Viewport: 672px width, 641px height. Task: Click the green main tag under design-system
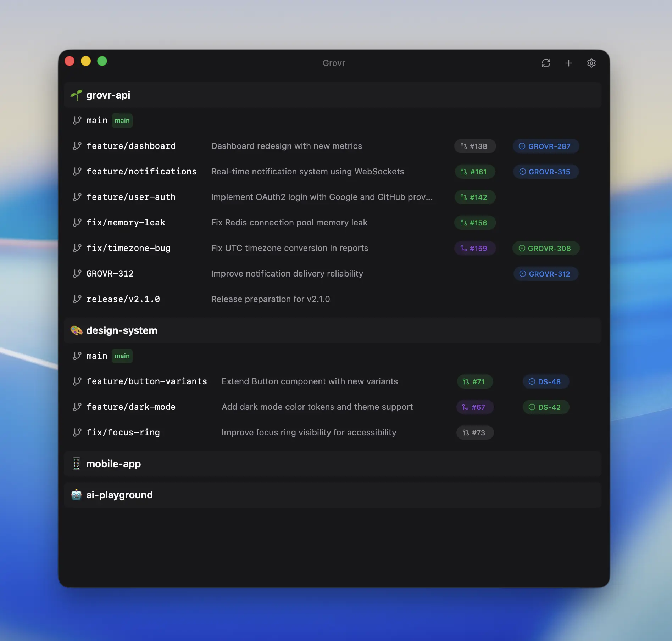tap(122, 356)
